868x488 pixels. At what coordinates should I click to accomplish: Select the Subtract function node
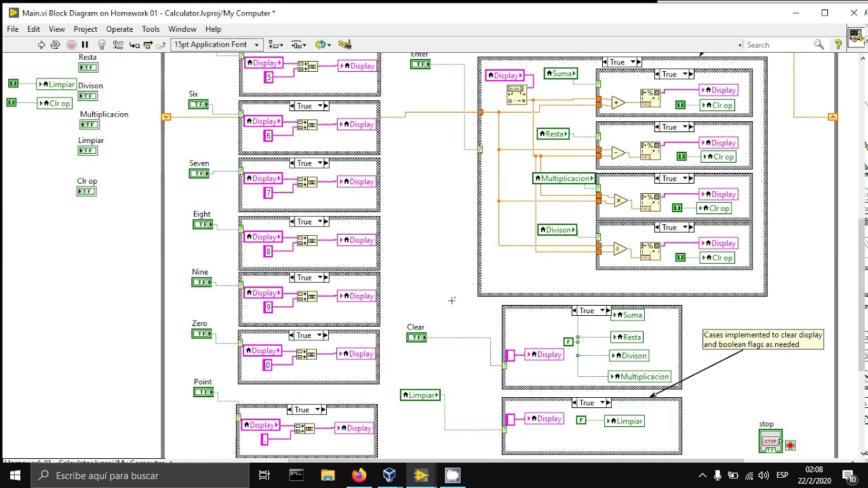coord(618,153)
